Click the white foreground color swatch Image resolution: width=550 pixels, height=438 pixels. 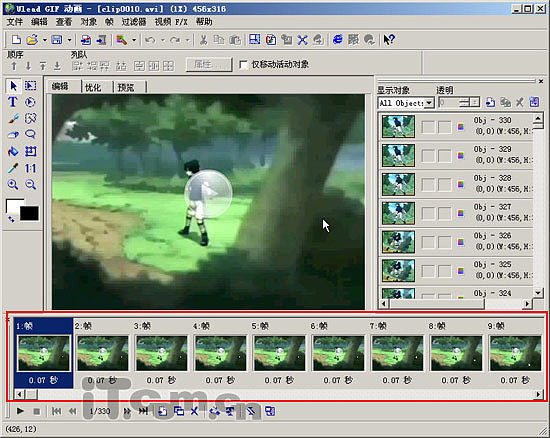tap(12, 205)
